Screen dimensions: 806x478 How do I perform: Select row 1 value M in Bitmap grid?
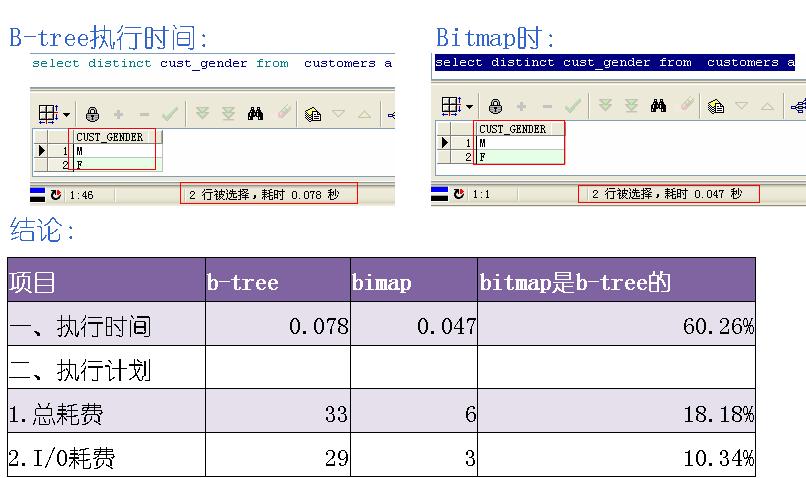tap(520, 143)
